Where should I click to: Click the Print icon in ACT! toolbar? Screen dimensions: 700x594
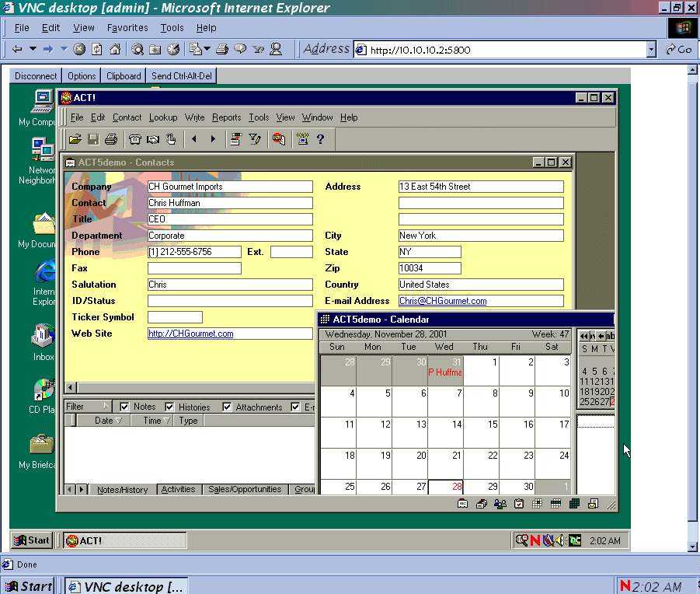pos(111,139)
